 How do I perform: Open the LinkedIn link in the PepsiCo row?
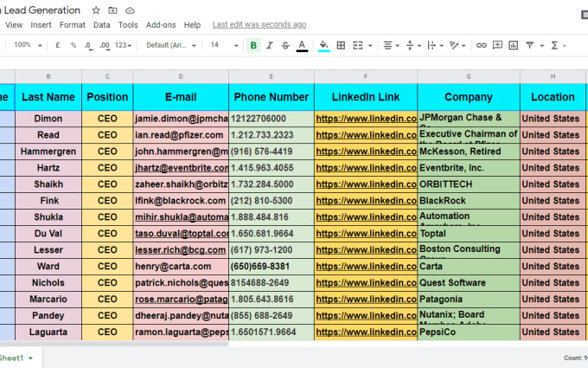coord(366,332)
